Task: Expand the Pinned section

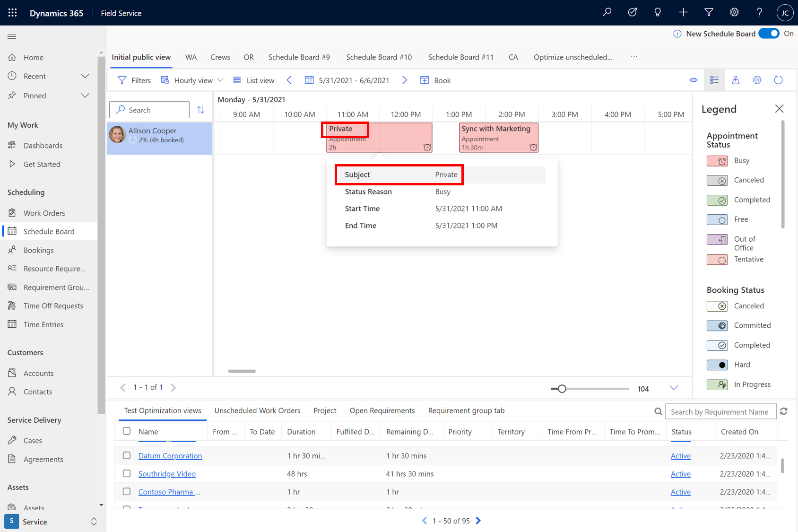Action: click(85, 96)
